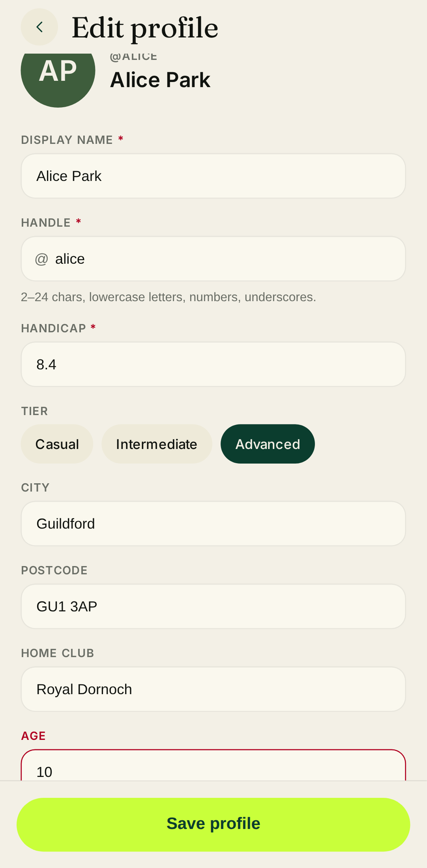Select the Casual tier

(57, 444)
